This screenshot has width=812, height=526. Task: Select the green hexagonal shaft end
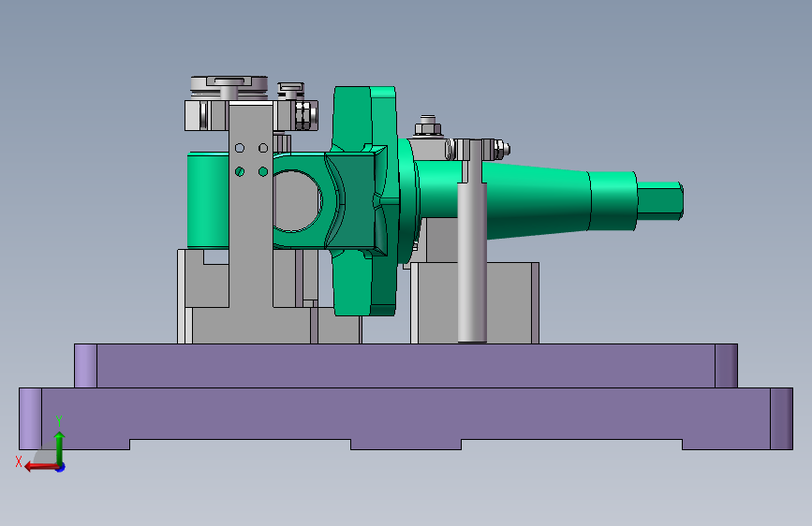coord(659,201)
